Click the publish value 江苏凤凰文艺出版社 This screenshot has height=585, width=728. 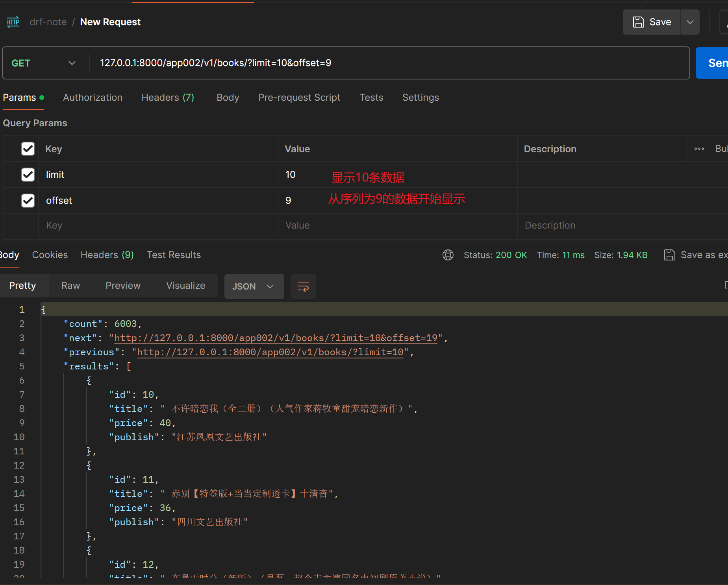click(219, 437)
